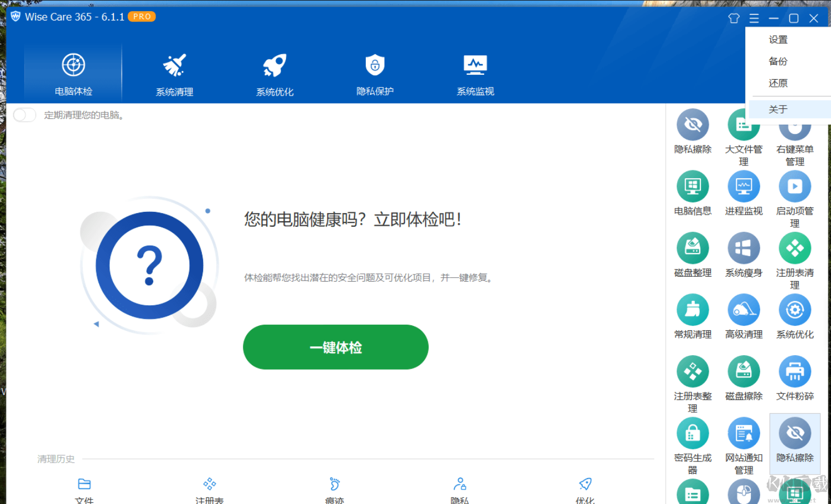Choose 关于 to view app info
This screenshot has height=504, width=831.
coord(778,109)
